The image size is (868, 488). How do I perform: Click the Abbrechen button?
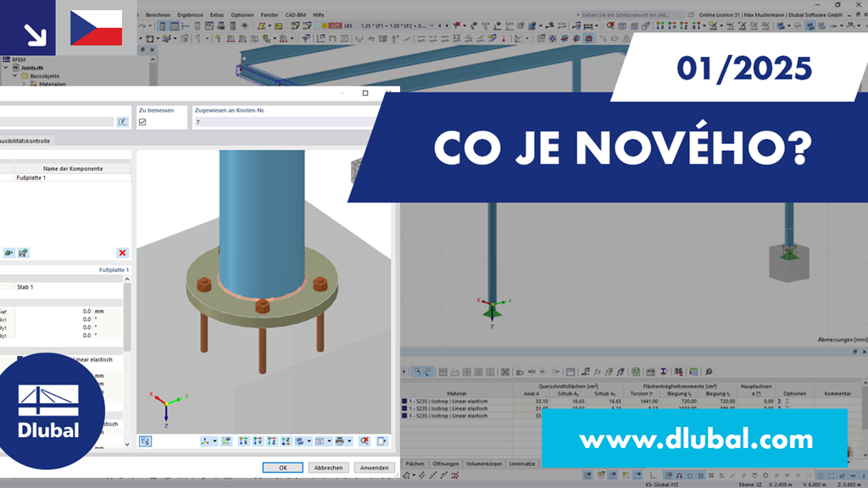328,468
